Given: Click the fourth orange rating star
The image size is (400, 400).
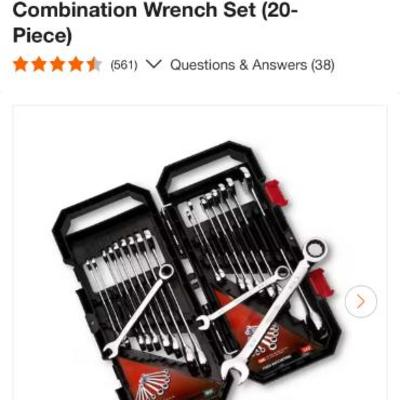Looking at the screenshot, I should coord(76,64).
